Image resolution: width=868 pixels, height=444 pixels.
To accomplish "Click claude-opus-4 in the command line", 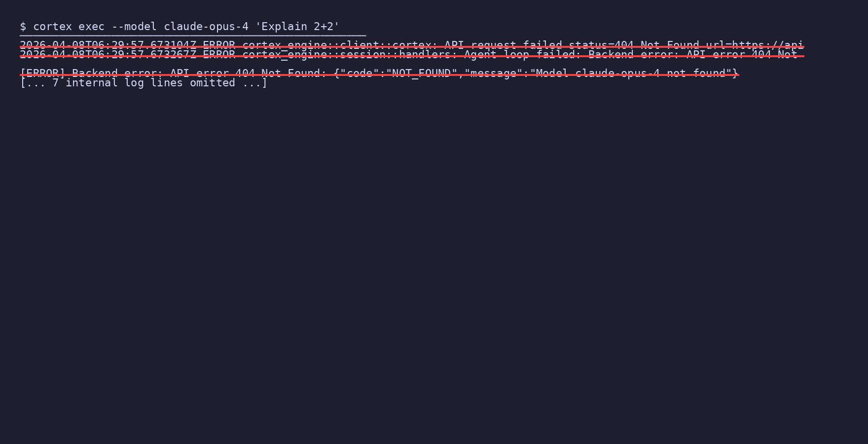I will click(206, 27).
